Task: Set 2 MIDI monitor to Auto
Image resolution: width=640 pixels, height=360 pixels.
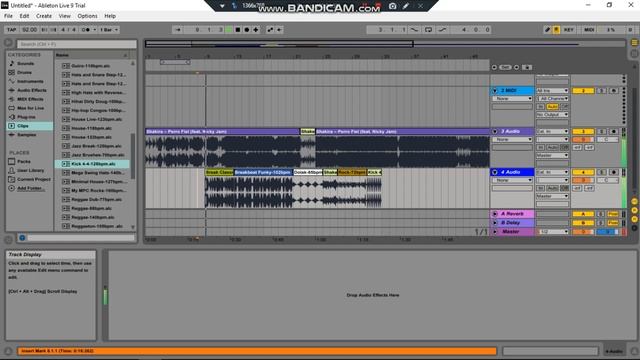Action: coord(552,107)
